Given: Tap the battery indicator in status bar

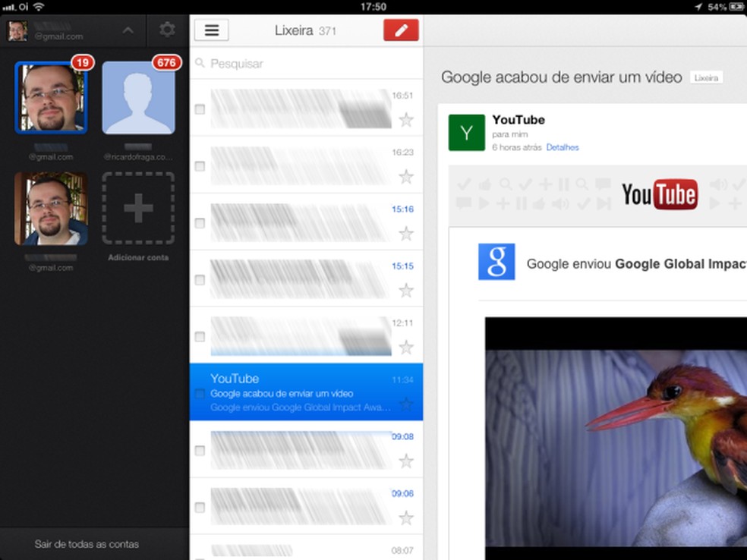Looking at the screenshot, I should tap(736, 7).
